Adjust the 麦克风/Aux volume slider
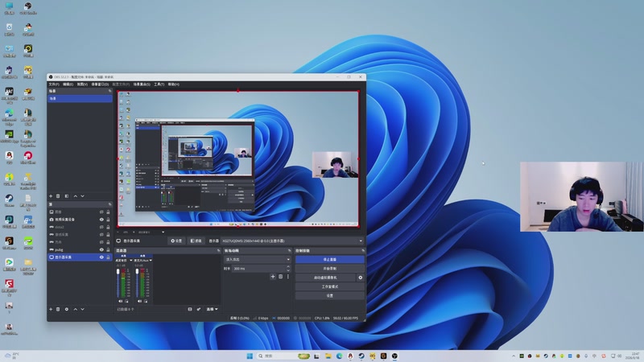This screenshot has width=644, height=362. click(x=137, y=283)
